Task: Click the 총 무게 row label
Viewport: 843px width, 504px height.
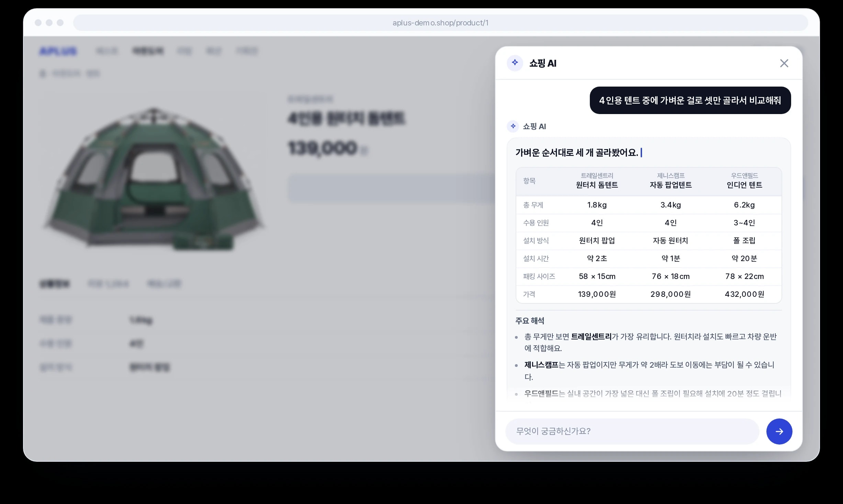Action: coord(533,205)
